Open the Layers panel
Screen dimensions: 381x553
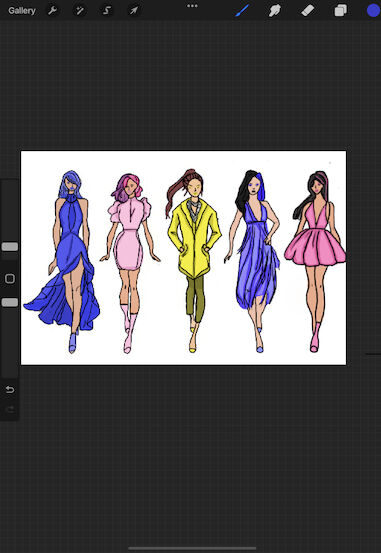tap(340, 11)
